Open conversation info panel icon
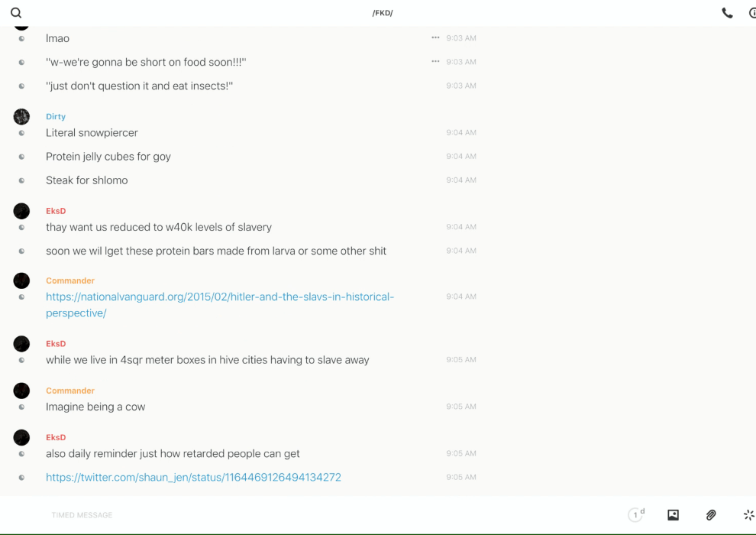 pos(752,13)
